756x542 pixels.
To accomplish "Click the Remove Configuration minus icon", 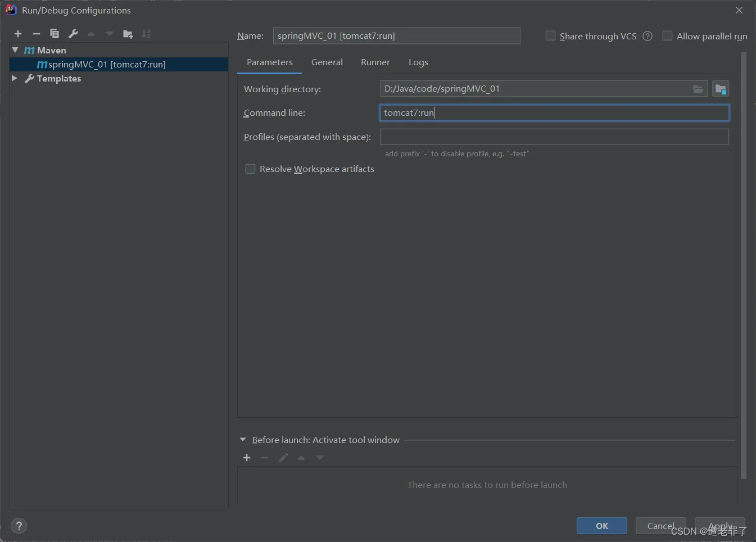I will point(37,34).
